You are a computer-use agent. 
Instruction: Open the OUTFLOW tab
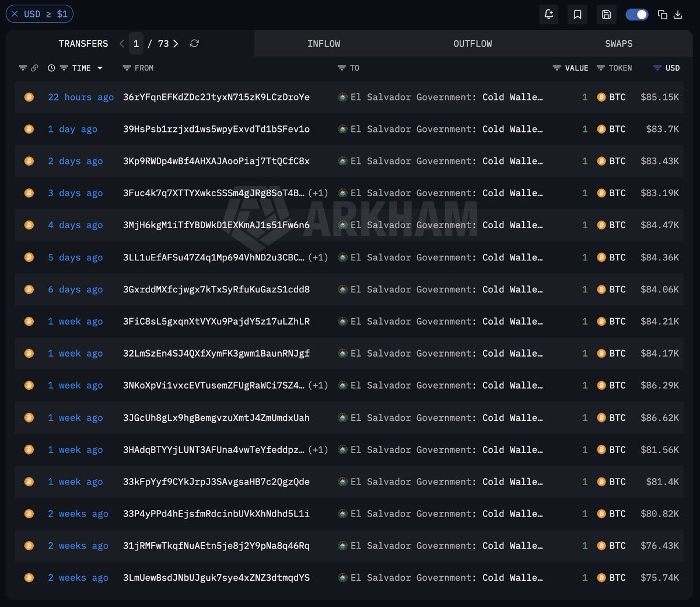[473, 44]
